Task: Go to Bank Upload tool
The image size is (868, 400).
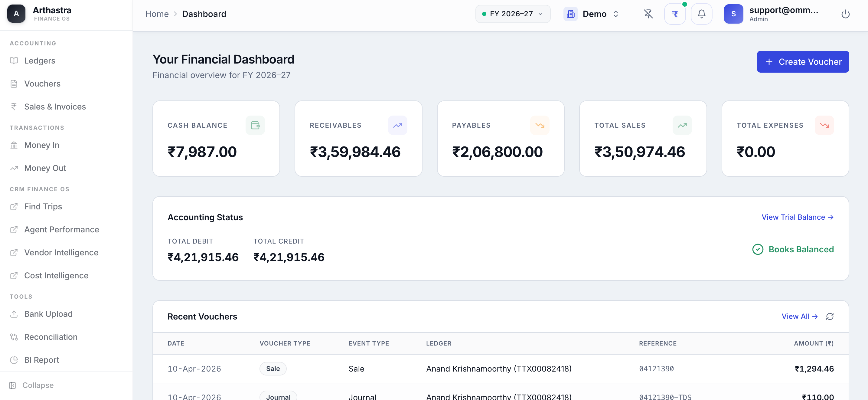Action: click(48, 314)
